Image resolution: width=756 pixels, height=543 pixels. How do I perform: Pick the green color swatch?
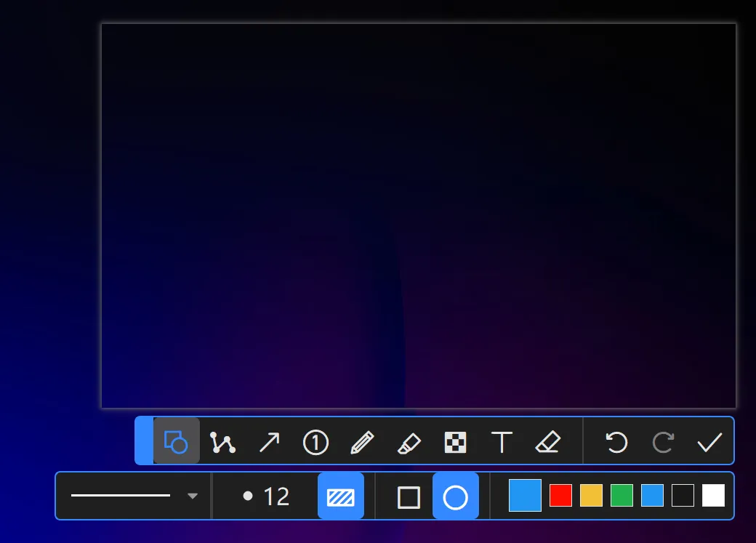tap(622, 496)
